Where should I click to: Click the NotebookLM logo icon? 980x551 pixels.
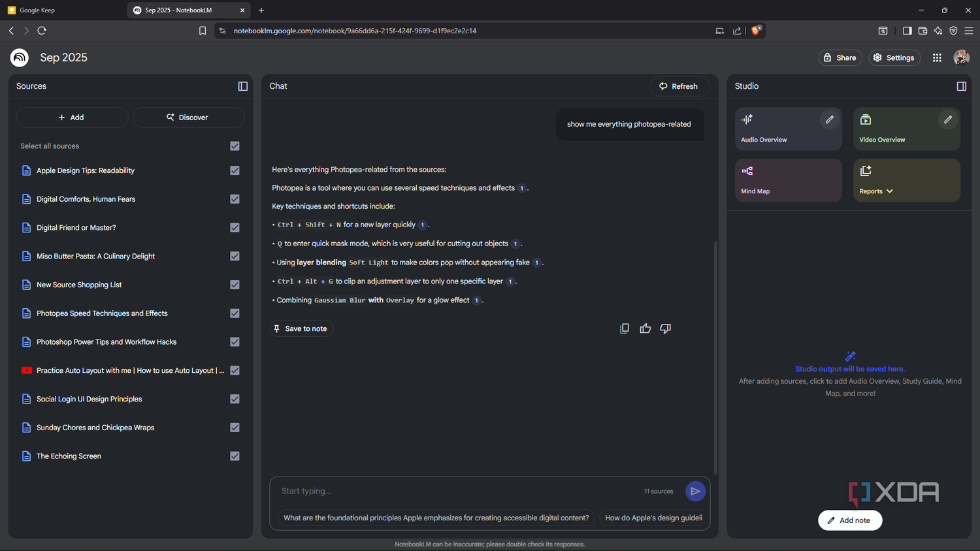pyautogui.click(x=20, y=57)
